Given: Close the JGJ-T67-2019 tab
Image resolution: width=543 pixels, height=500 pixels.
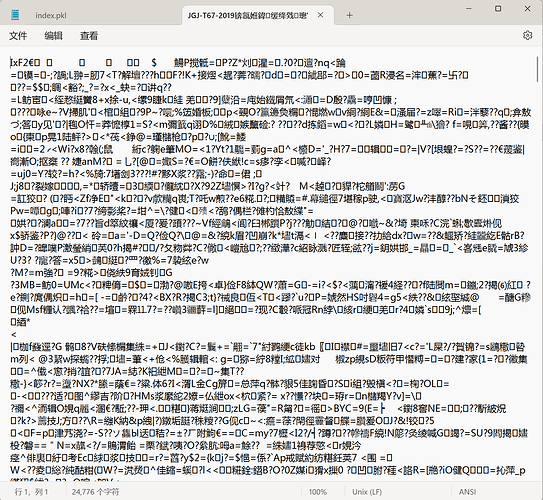Looking at the screenshot, I should click(320, 15).
